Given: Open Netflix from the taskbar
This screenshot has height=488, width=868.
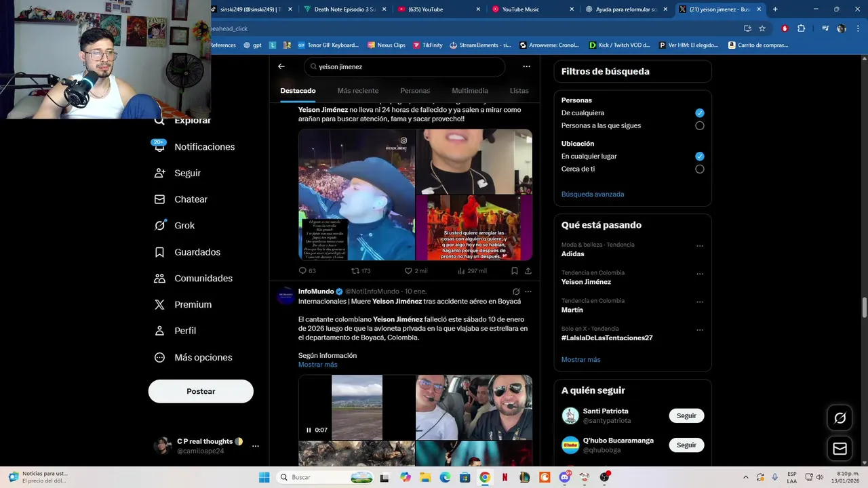Looking at the screenshot, I should tap(505, 477).
